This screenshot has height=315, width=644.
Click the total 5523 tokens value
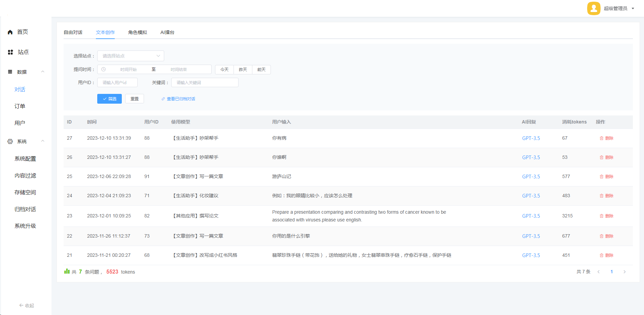pyautogui.click(x=112, y=272)
